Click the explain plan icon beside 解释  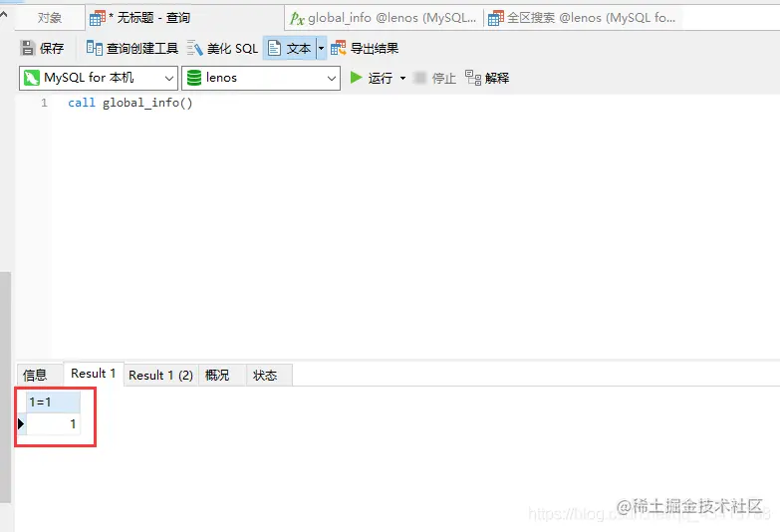click(472, 78)
